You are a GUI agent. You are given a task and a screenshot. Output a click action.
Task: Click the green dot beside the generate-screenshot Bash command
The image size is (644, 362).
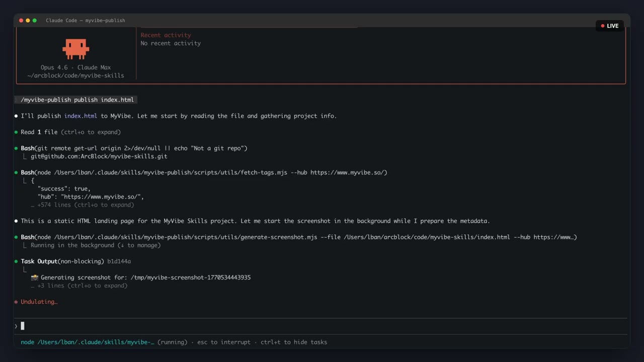coord(16,237)
